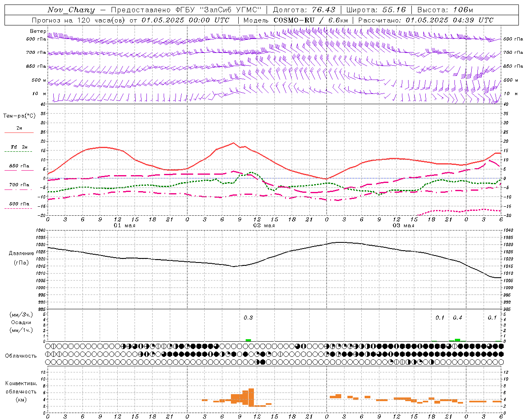Select the "(мм/3ч.)" units label
This screenshot has height=420, width=525.
pyautogui.click(x=21, y=315)
